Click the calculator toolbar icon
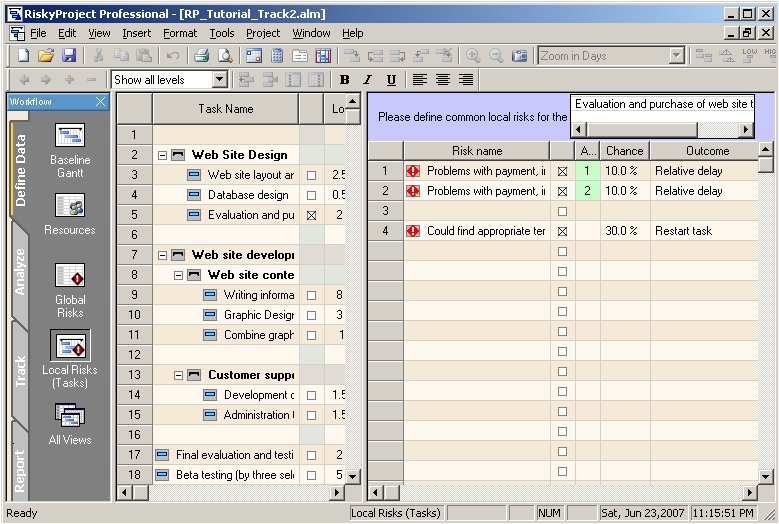 277,55
